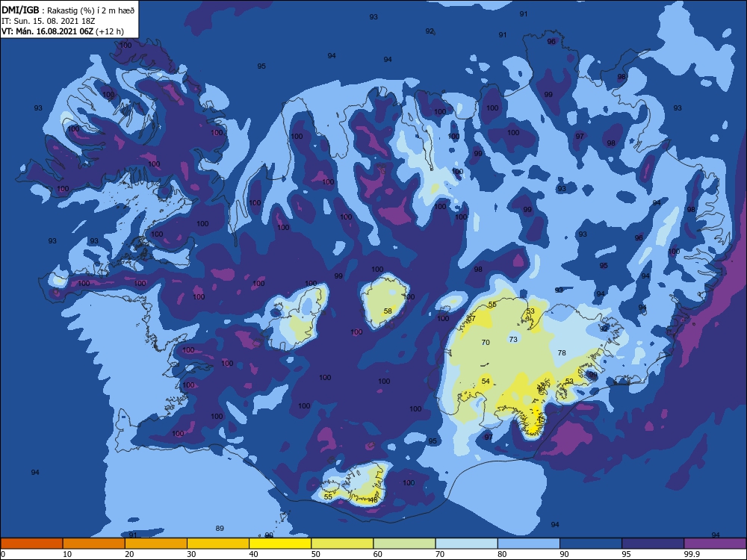Select the '73' humidity value on the map

pyautogui.click(x=513, y=340)
